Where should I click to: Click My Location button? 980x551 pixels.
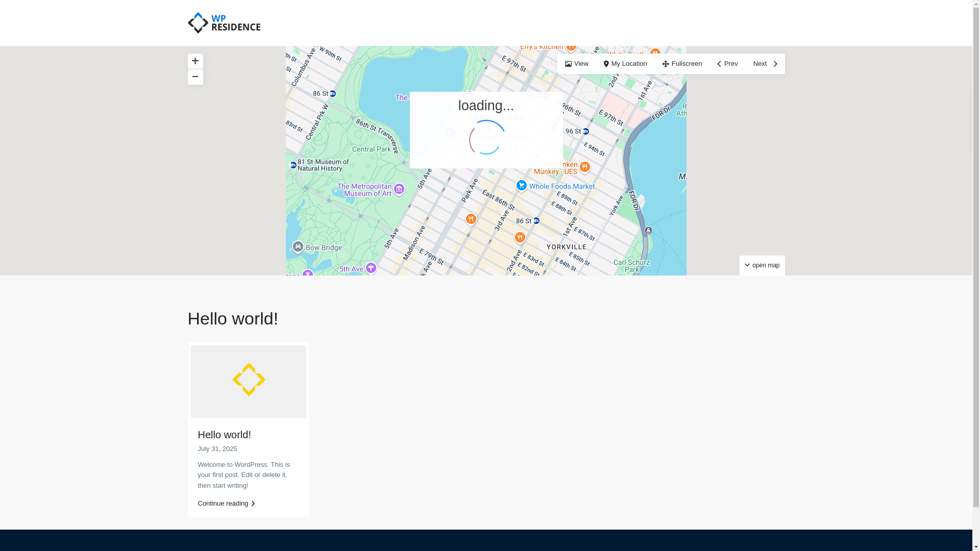pyautogui.click(x=625, y=64)
